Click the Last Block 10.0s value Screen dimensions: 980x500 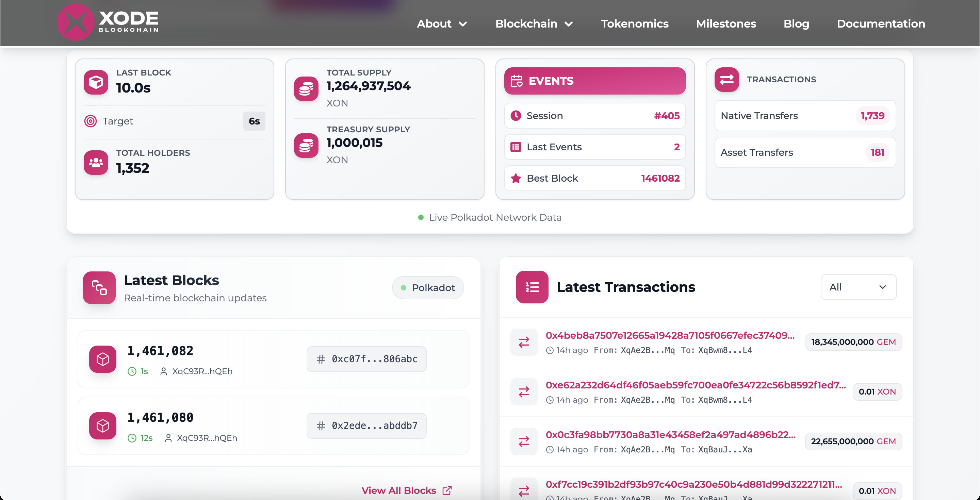pyautogui.click(x=133, y=87)
